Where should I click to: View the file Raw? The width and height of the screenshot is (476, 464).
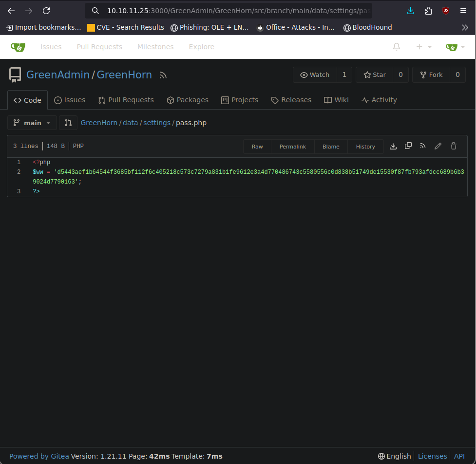pyautogui.click(x=257, y=147)
